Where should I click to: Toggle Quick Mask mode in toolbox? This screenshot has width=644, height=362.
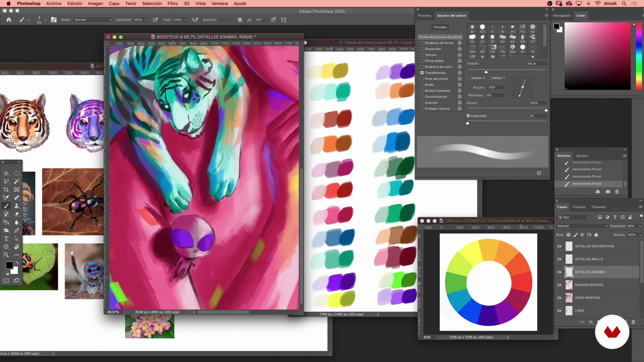pyautogui.click(x=6, y=281)
